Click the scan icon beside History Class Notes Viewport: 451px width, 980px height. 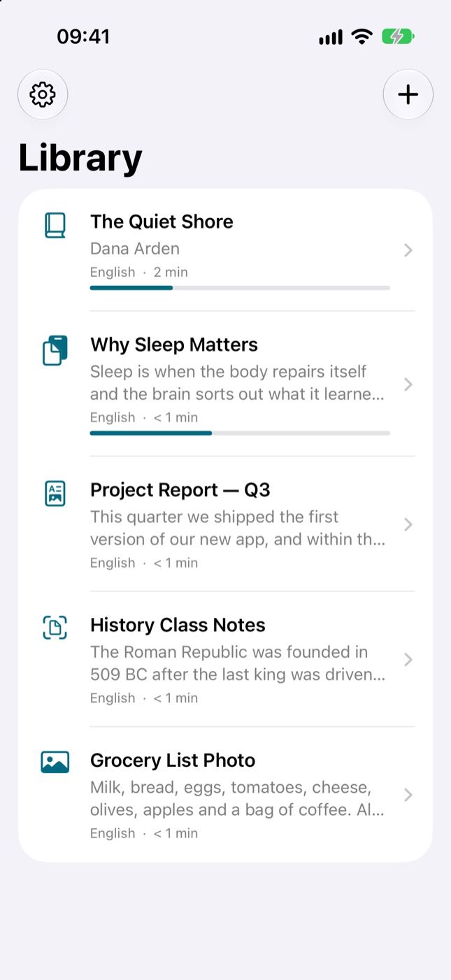point(55,628)
